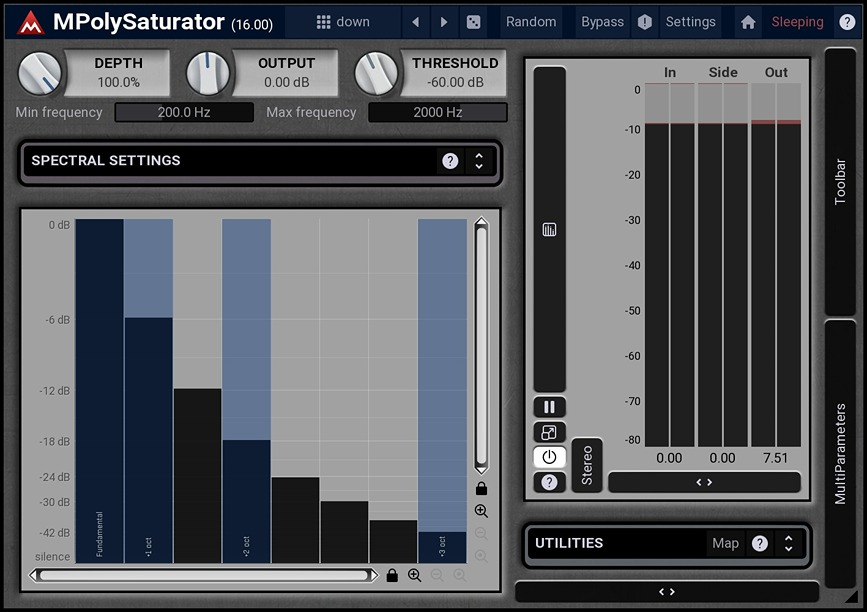Image resolution: width=867 pixels, height=612 pixels.
Task: Open the 'down' preset selector
Action: [356, 21]
